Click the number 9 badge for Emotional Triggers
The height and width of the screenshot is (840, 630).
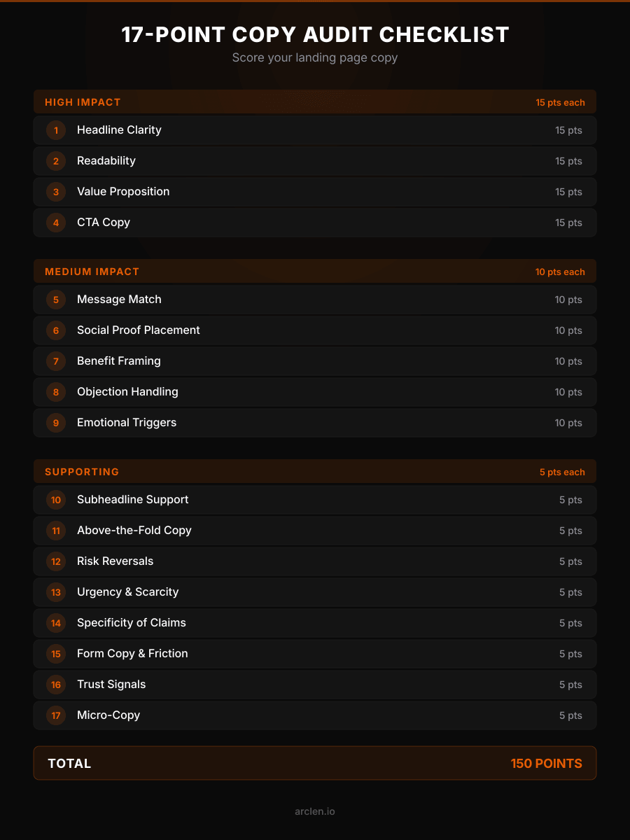tap(56, 423)
